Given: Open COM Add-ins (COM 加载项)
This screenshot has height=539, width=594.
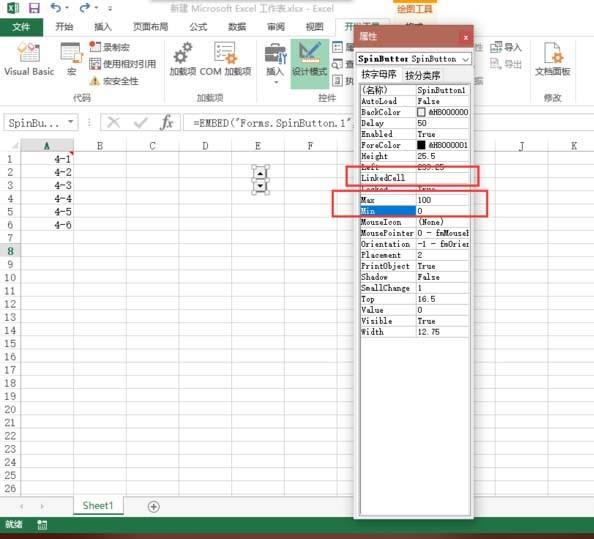Looking at the screenshot, I should [225, 59].
